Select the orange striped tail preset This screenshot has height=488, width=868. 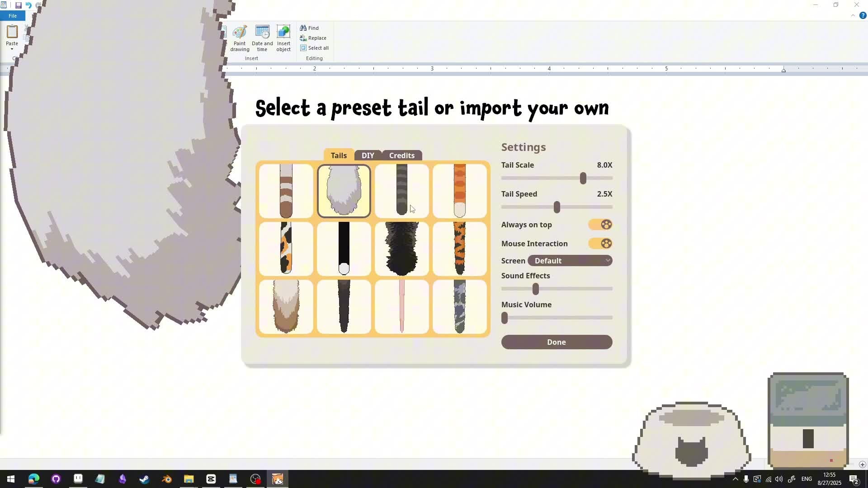click(x=459, y=191)
